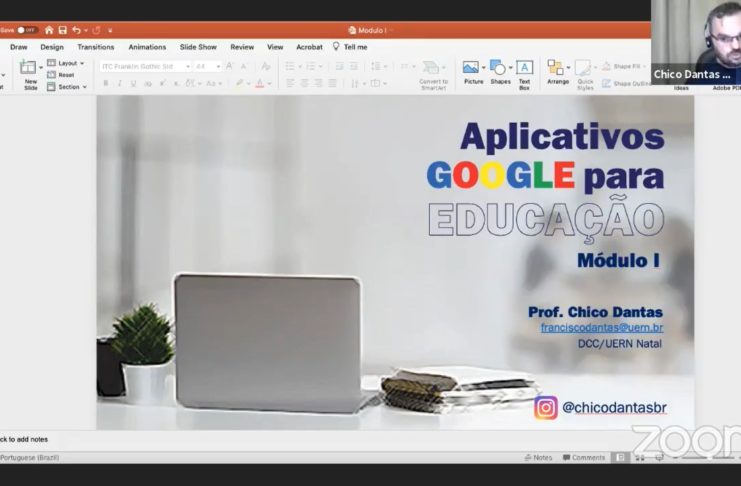741x486 pixels.
Task: Toggle Underline formatting
Action: (x=134, y=84)
